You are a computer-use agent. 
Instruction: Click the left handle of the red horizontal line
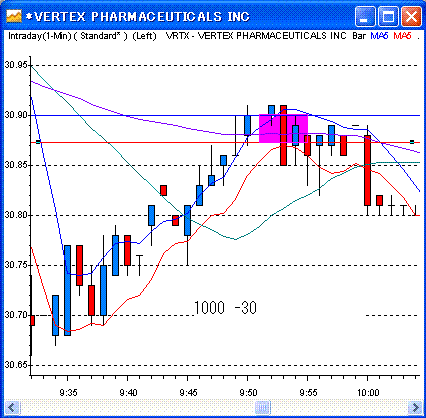click(x=38, y=142)
